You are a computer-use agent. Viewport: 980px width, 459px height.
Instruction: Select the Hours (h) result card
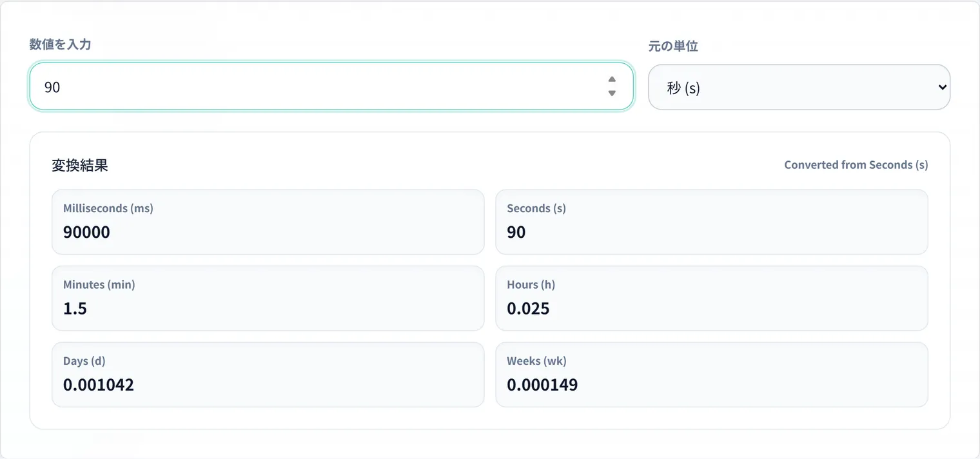pyautogui.click(x=712, y=298)
